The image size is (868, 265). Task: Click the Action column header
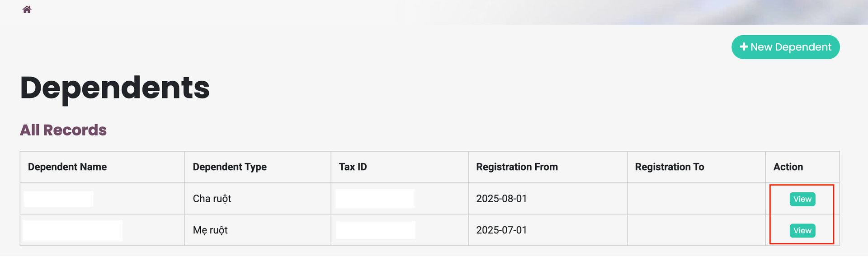click(788, 167)
